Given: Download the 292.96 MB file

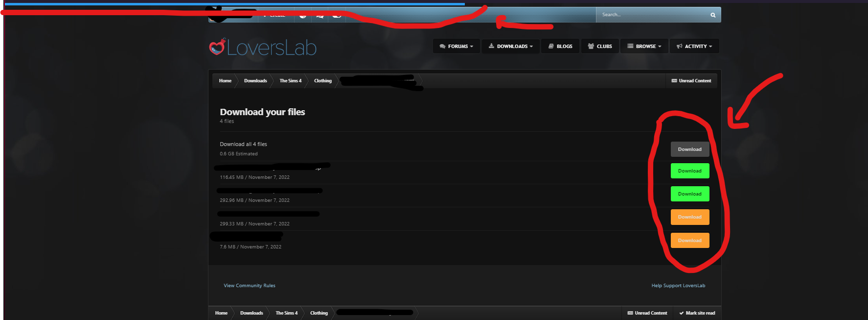Looking at the screenshot, I should point(689,194).
